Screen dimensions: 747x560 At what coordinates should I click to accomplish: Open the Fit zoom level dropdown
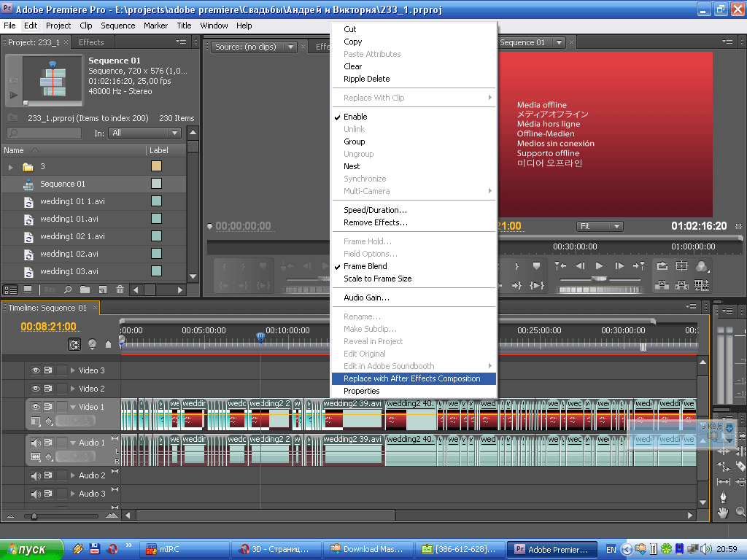tap(600, 226)
